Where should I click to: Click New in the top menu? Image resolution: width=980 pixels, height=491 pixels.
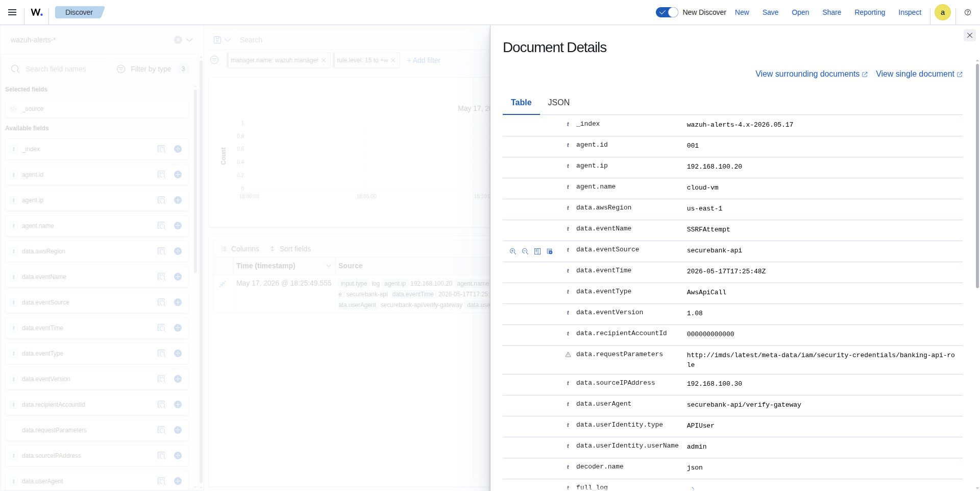[x=742, y=12]
